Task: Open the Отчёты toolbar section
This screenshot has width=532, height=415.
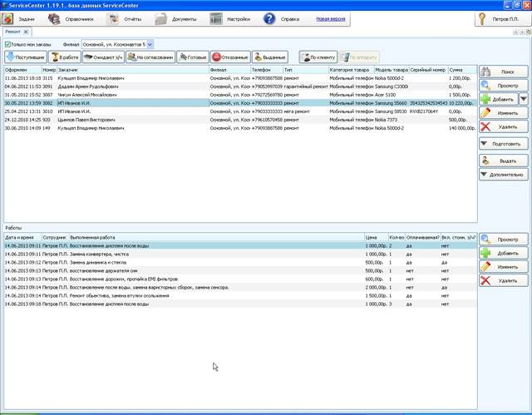Action: (125, 19)
